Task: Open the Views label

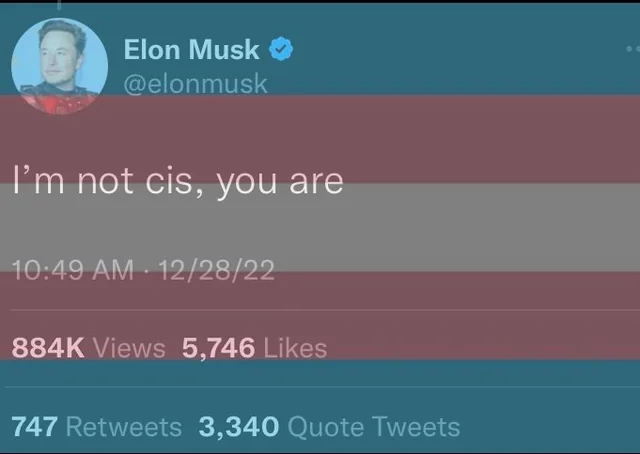Action: (129, 347)
